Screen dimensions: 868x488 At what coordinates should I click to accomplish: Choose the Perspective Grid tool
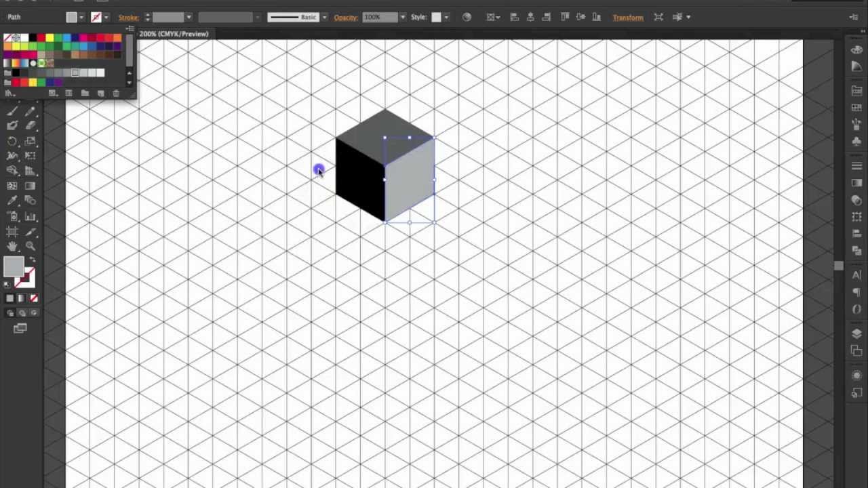(31, 171)
